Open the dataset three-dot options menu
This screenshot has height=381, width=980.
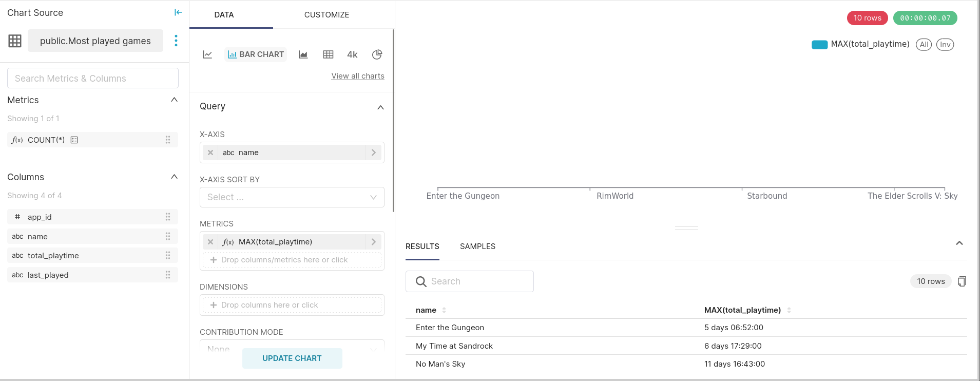[x=176, y=41]
